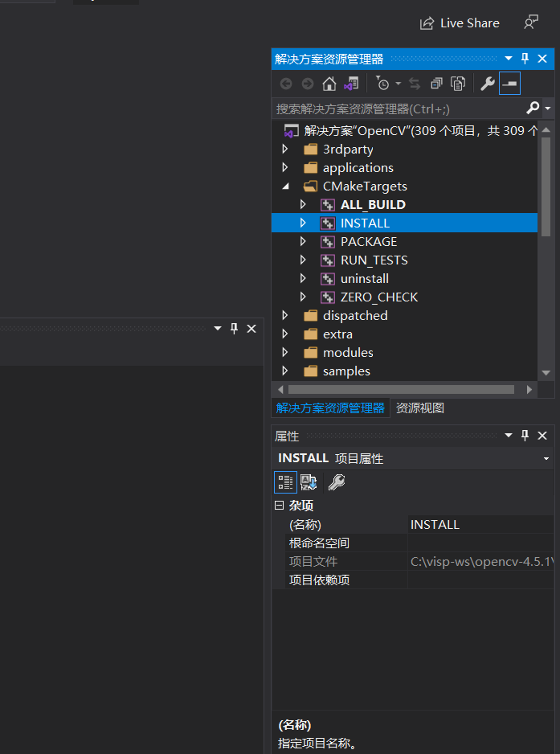Select the ALL_BUILD project icon
Image resolution: width=560 pixels, height=754 pixels.
pyautogui.click(x=328, y=205)
